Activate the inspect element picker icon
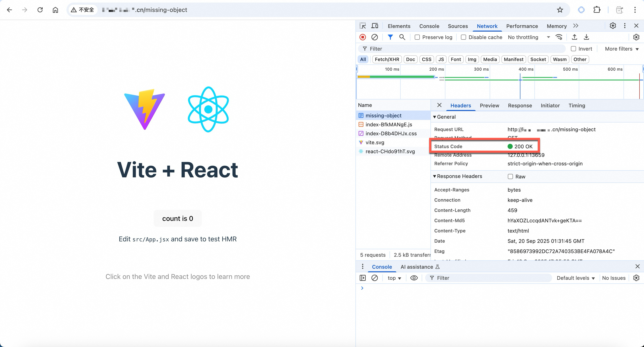 pos(363,26)
